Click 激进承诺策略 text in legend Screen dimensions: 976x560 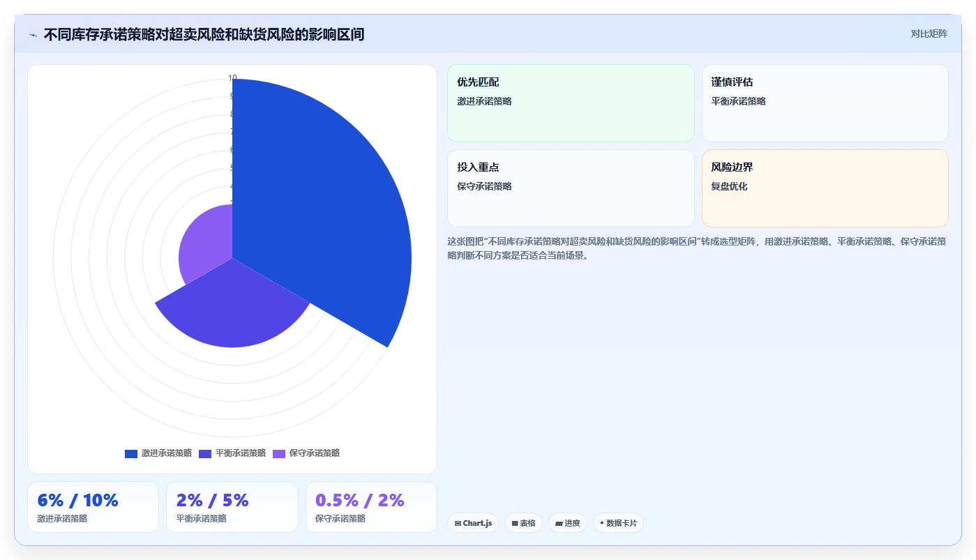click(x=167, y=453)
